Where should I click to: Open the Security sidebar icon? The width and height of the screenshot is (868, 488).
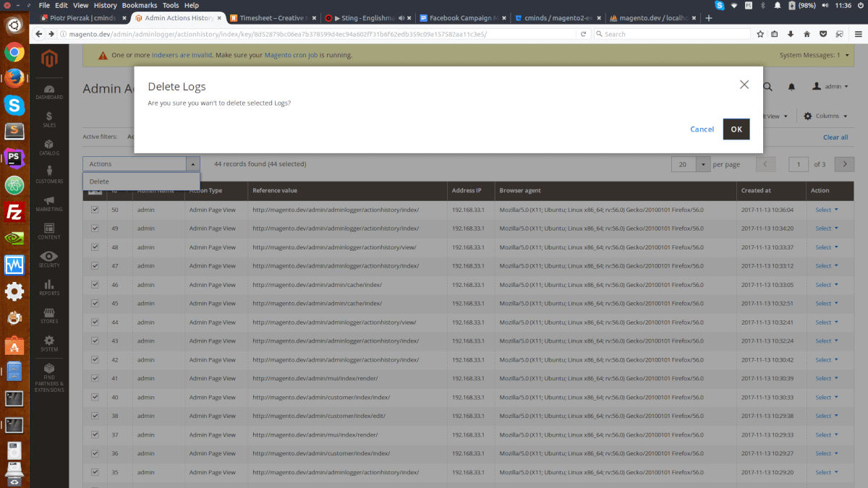pyautogui.click(x=49, y=259)
